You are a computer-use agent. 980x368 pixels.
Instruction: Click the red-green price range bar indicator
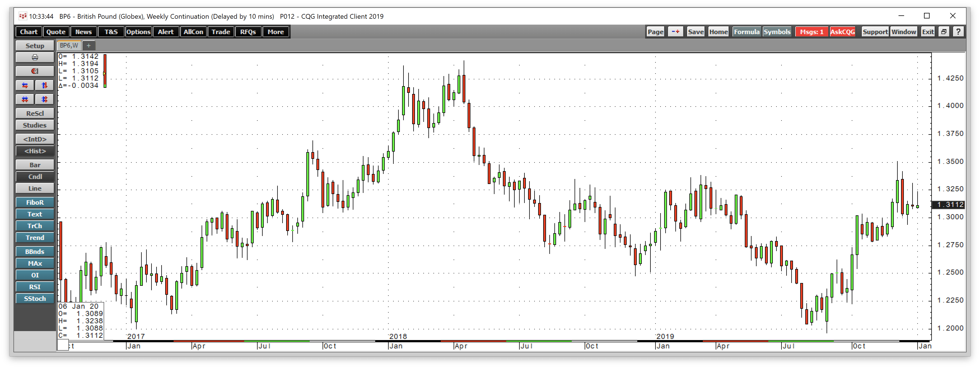(x=105, y=71)
